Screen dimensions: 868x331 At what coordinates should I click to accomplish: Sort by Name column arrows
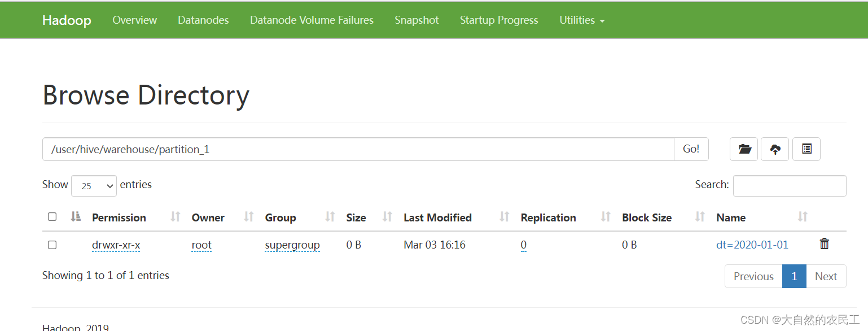click(803, 217)
